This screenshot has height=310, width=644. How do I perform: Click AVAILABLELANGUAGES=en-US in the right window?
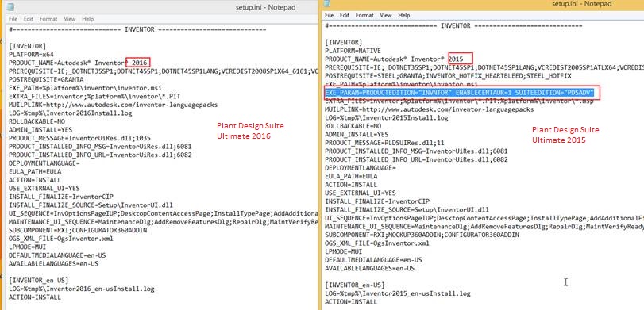[x=369, y=269]
